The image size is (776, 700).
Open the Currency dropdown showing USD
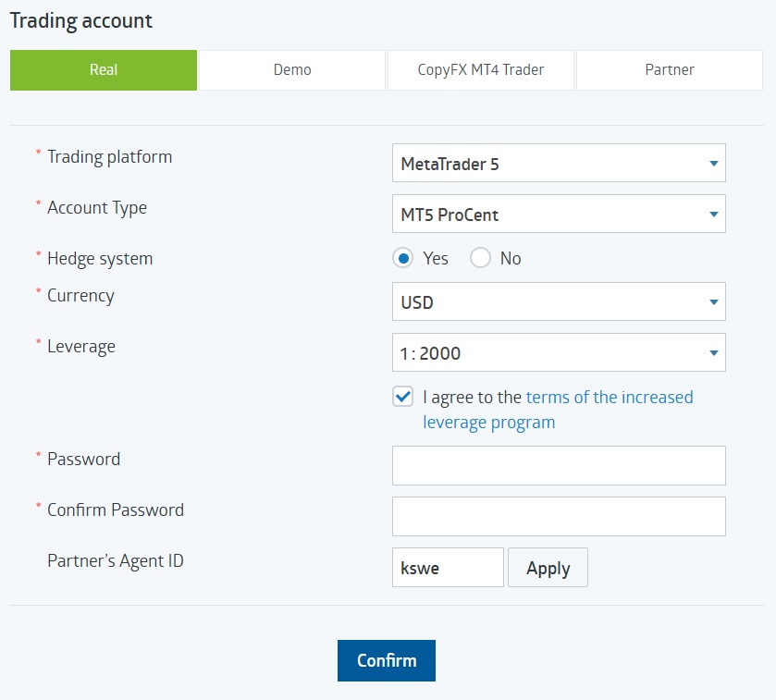tap(558, 302)
